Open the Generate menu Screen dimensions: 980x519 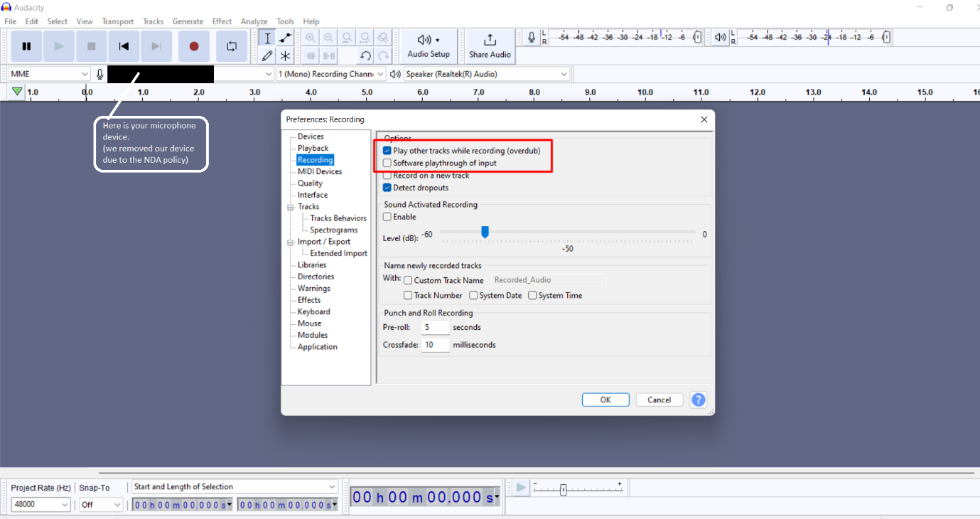coord(188,21)
